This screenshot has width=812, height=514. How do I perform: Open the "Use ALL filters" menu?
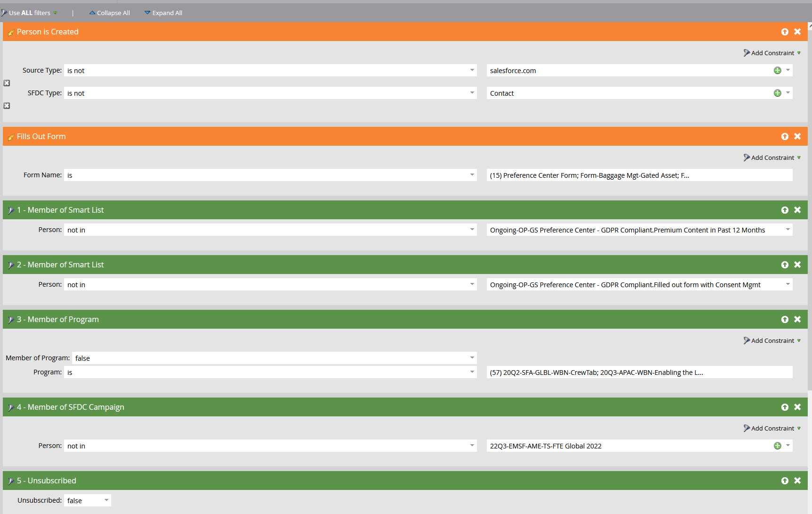pyautogui.click(x=30, y=13)
